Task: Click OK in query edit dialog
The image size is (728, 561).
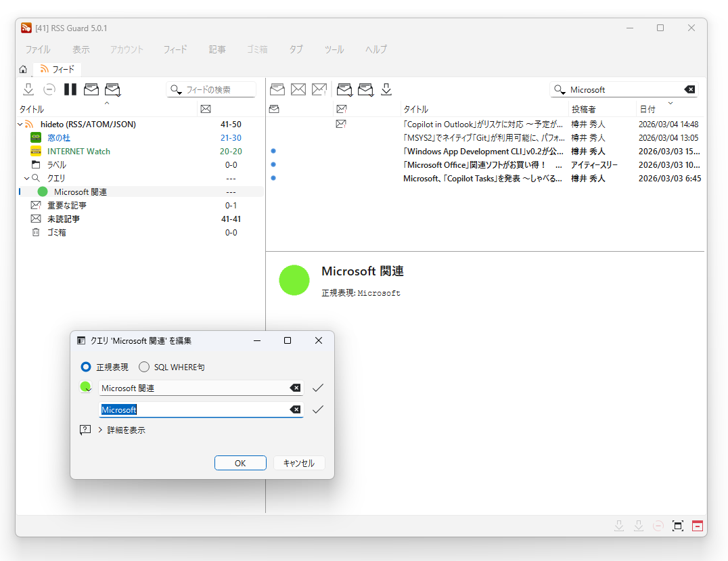Action: coord(240,463)
